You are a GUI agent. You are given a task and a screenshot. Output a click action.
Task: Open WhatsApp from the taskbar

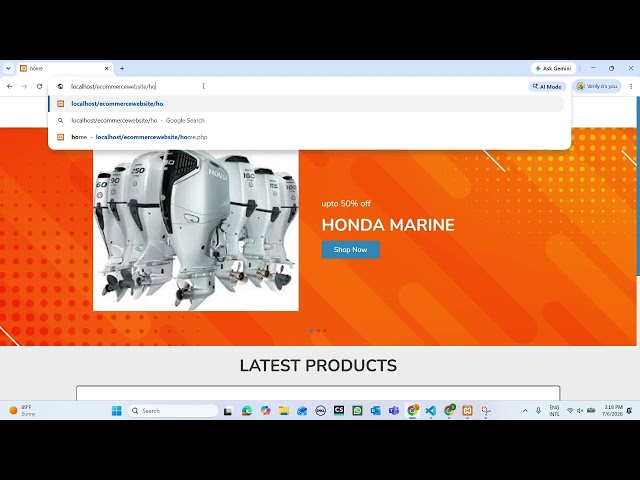(x=357, y=411)
